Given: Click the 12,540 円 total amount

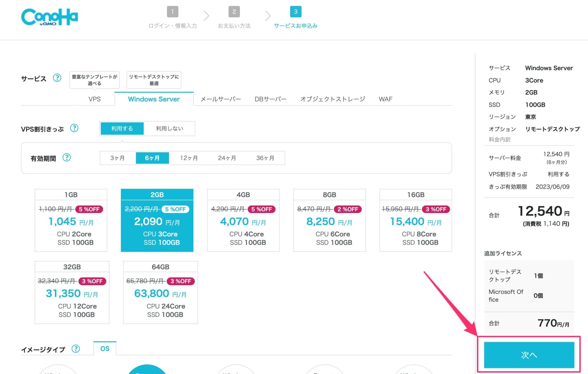Looking at the screenshot, I should [x=543, y=211].
